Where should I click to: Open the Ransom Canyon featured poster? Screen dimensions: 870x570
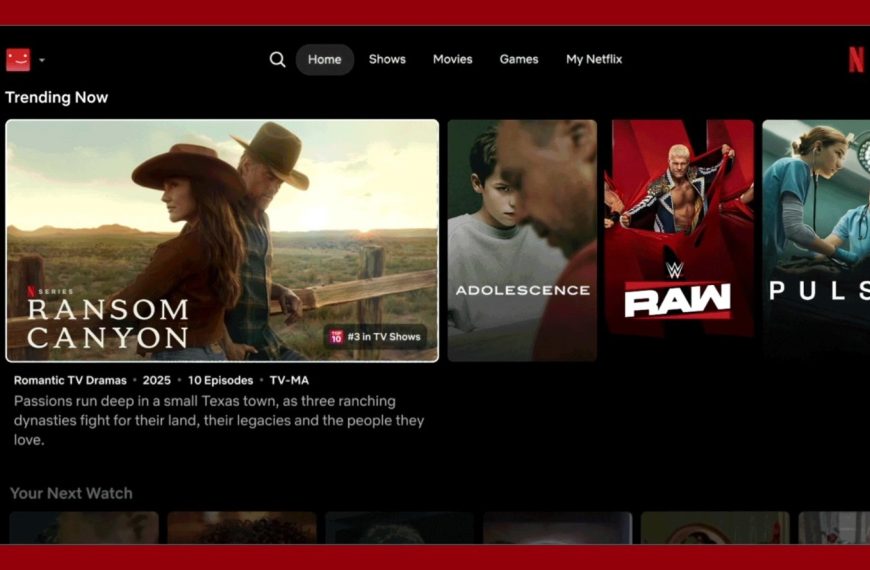tap(222, 240)
